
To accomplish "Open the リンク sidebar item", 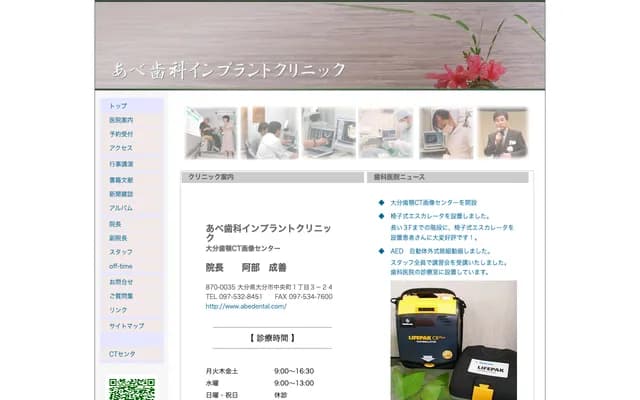I will (x=118, y=310).
